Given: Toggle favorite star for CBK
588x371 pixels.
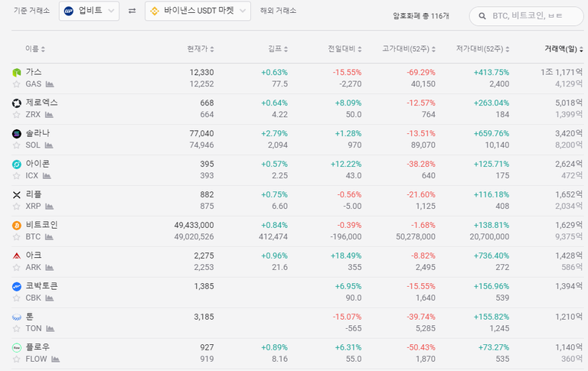Looking at the screenshot, I should 16,298.
